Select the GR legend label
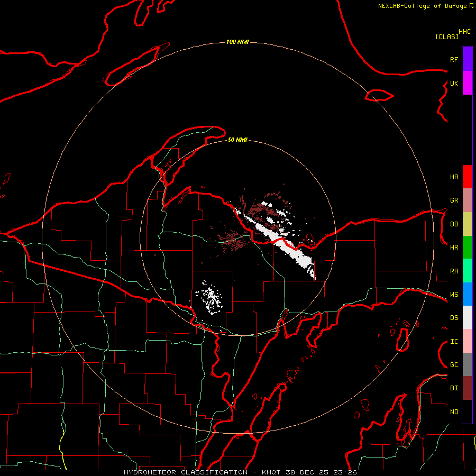The width and height of the screenshot is (476, 476). pos(454,200)
